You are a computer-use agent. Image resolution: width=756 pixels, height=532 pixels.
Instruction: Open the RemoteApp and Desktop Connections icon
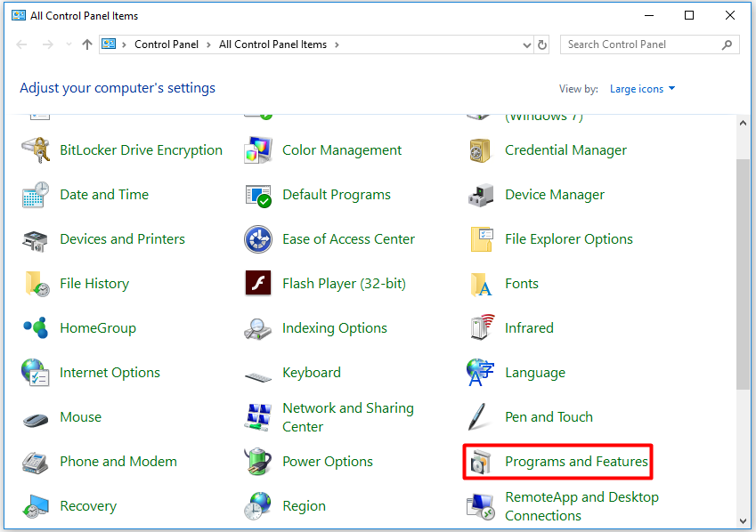(480, 507)
